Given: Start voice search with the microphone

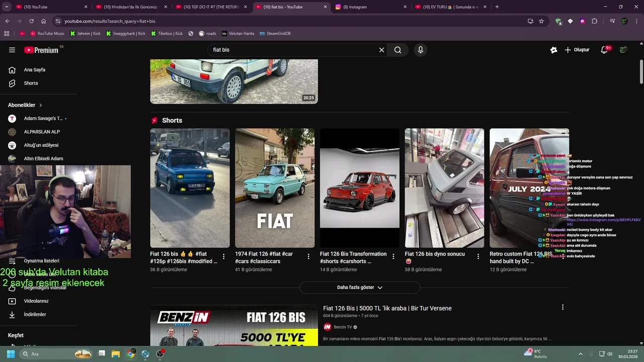Looking at the screenshot, I should coord(421,50).
